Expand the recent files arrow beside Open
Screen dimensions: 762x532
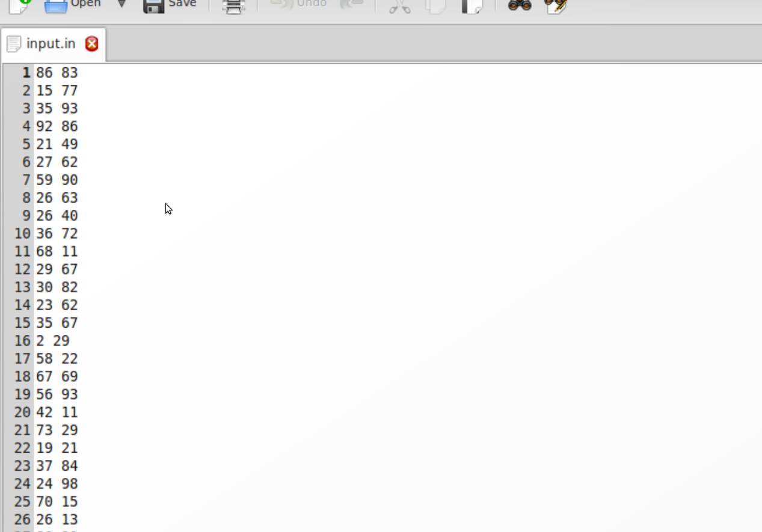121,5
